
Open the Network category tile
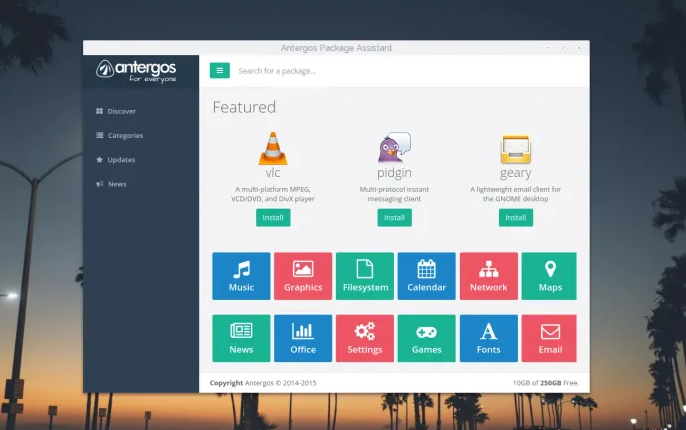489,276
